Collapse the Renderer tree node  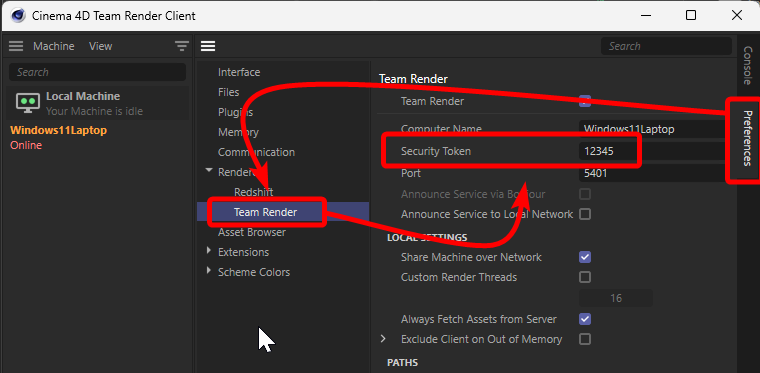click(209, 171)
